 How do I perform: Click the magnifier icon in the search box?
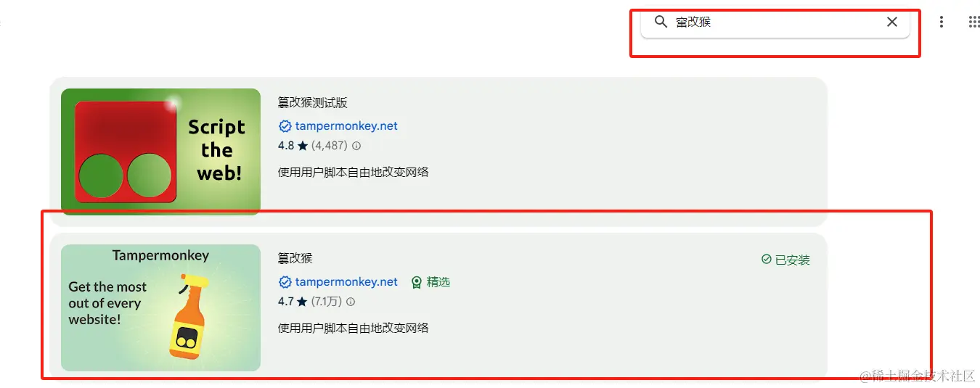click(661, 22)
